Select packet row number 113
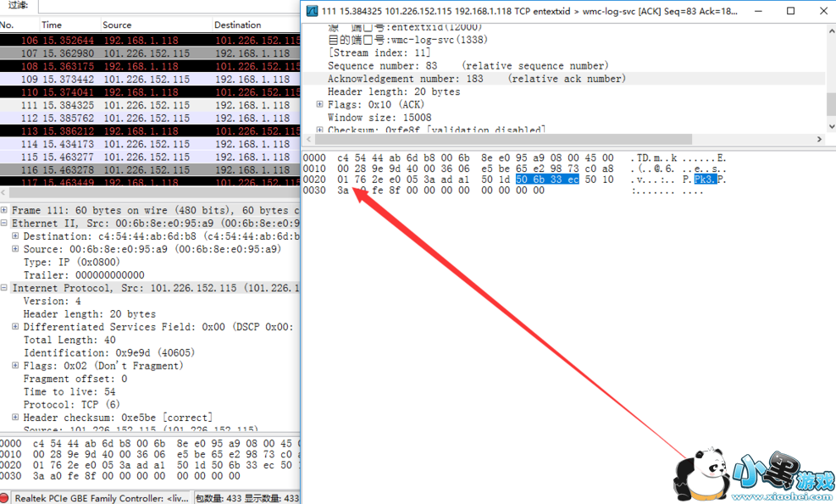 click(150, 131)
